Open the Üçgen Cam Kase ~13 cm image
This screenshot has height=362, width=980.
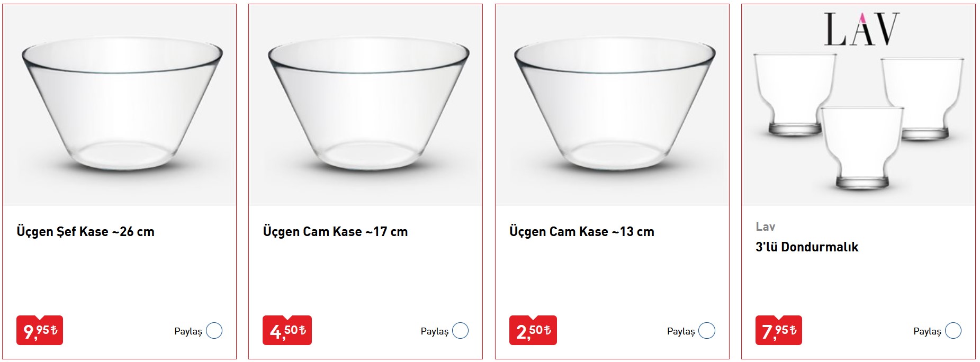point(614,106)
